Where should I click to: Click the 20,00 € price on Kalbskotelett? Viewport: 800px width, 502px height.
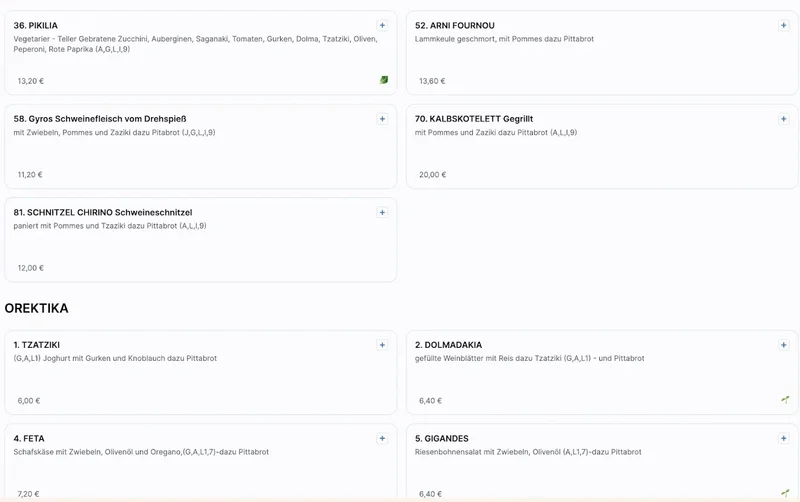point(432,174)
